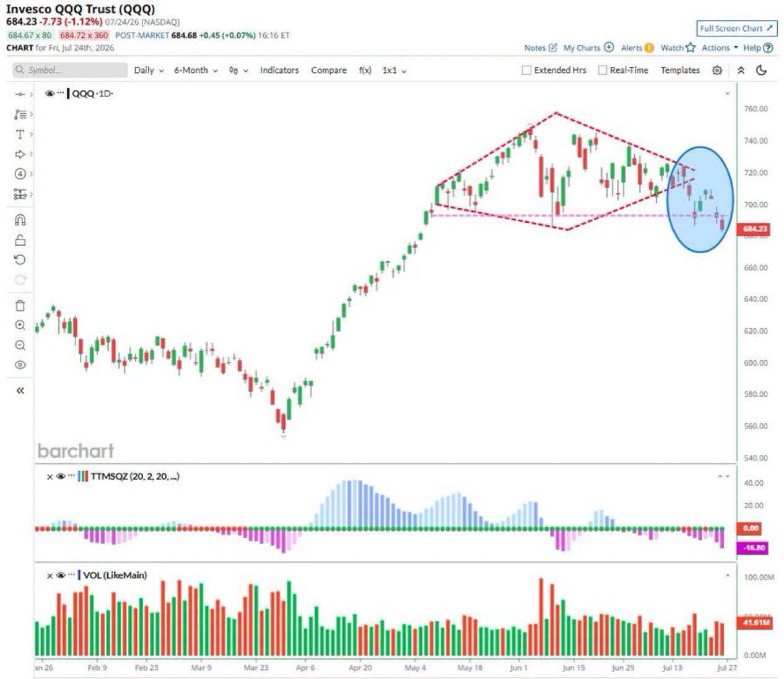This screenshot has height=679, width=784.
Task: Focus the Symbol search field
Action: pyautogui.click(x=70, y=70)
